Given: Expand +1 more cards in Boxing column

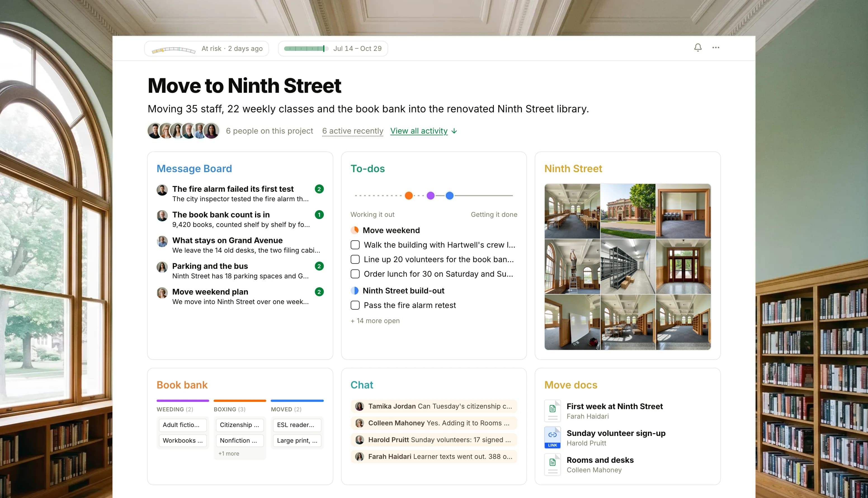Looking at the screenshot, I should click(228, 454).
